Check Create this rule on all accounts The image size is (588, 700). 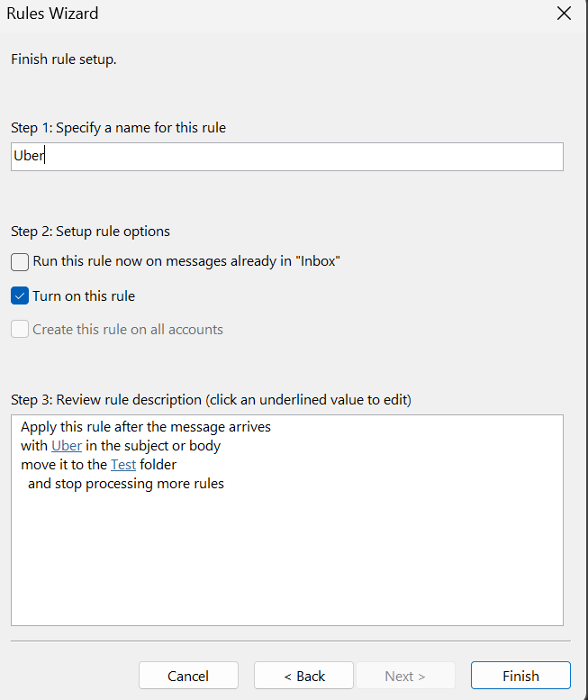tap(20, 330)
